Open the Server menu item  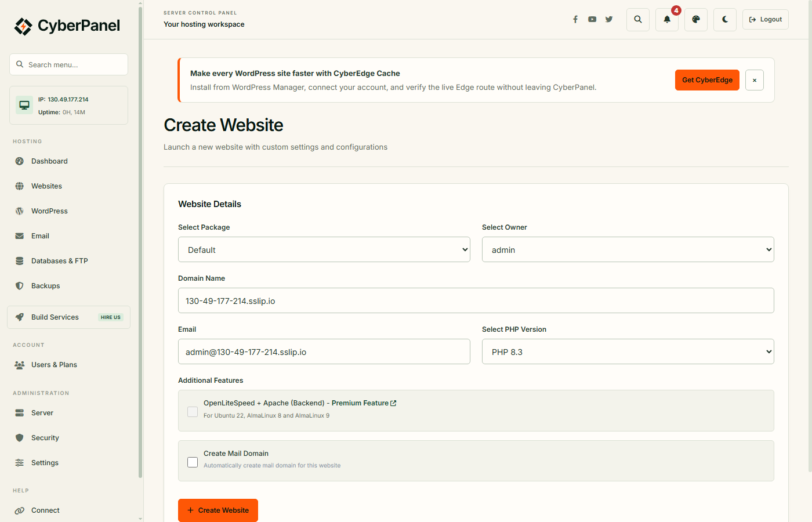(68, 413)
